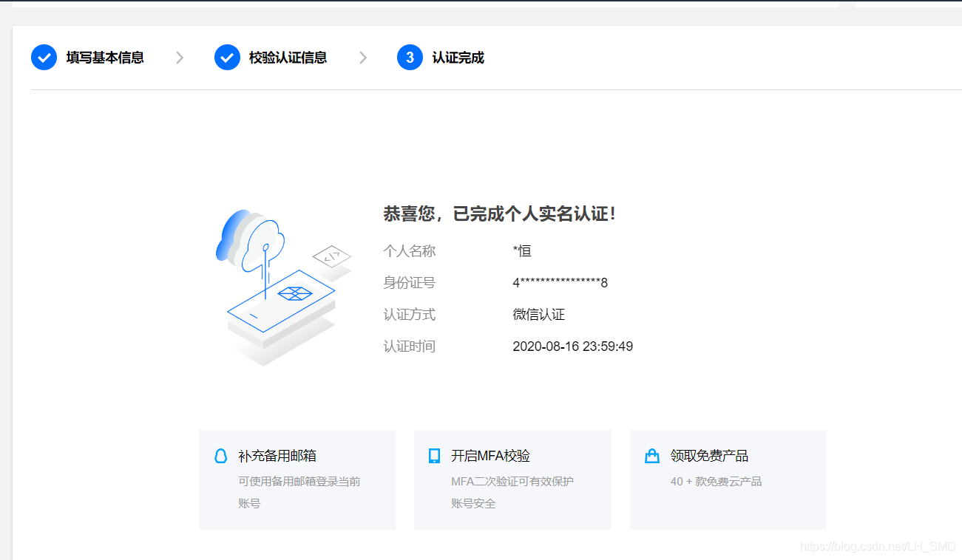
Task: Click the code brackets icon in the illustration
Action: pos(332,256)
